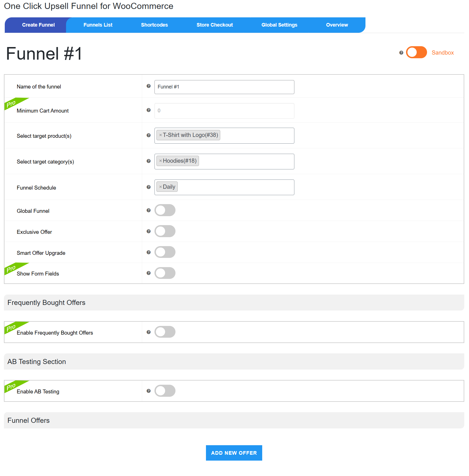Enable the Global Funnel toggle
Viewport: 469px width, 476px height.
point(165,210)
